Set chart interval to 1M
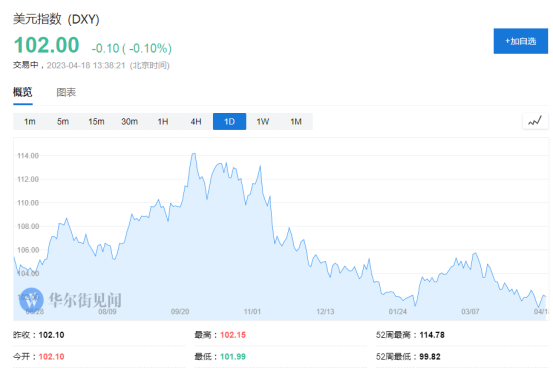 [x=296, y=122]
